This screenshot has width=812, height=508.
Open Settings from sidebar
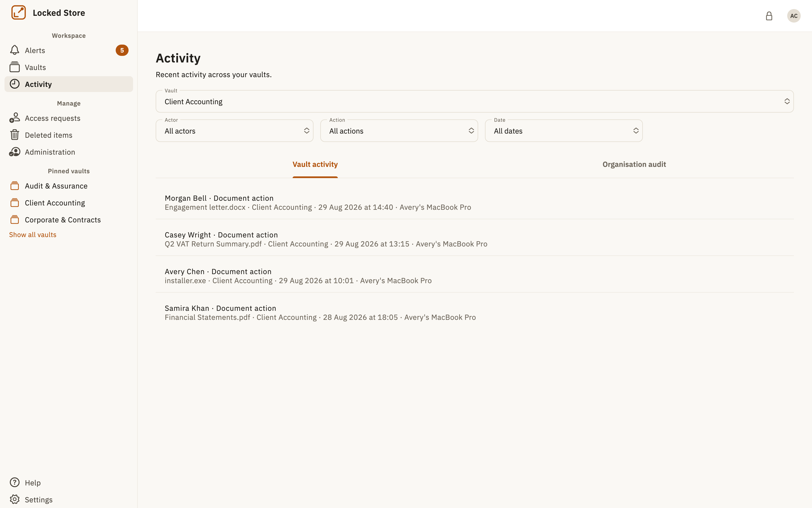(x=69, y=499)
